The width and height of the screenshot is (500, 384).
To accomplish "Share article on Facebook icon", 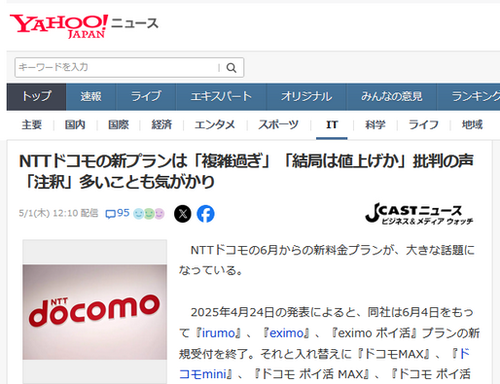I will (x=206, y=214).
